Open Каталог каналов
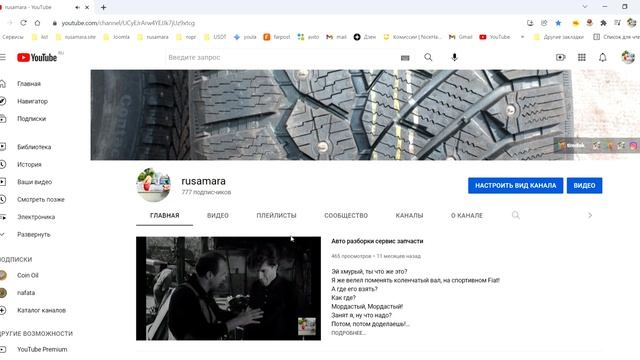Image resolution: width=640 pixels, height=360 pixels. [41, 311]
